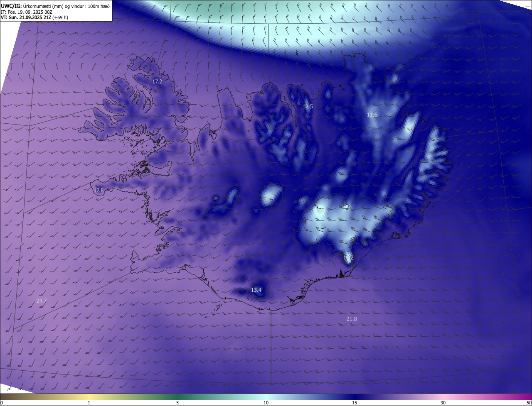Click the map title "UWC/IG: Úrkomumætti (mm) og vindur í 100m hæð"
This screenshot has width=532, height=406.
tap(55, 6)
